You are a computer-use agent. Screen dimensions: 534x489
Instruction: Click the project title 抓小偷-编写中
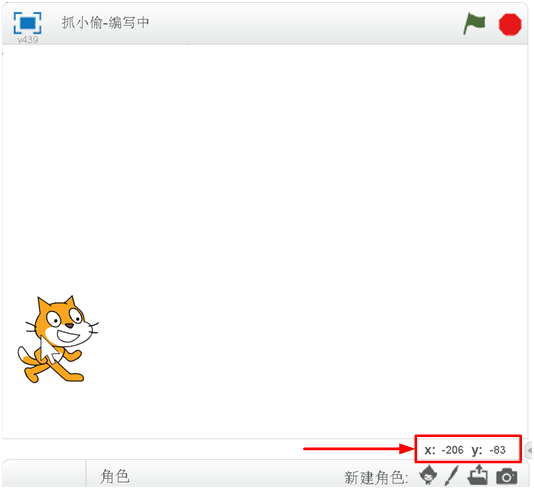pos(105,23)
